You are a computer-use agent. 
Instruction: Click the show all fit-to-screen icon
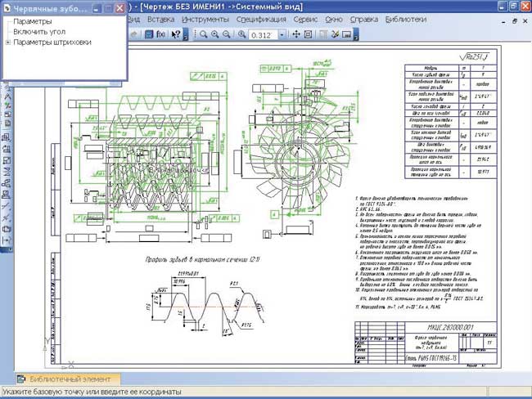[309, 35]
